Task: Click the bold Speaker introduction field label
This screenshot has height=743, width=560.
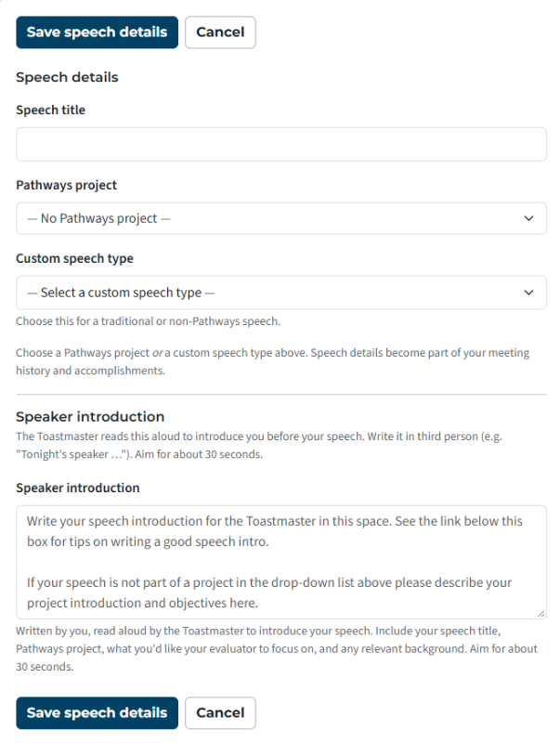Action: point(78,489)
